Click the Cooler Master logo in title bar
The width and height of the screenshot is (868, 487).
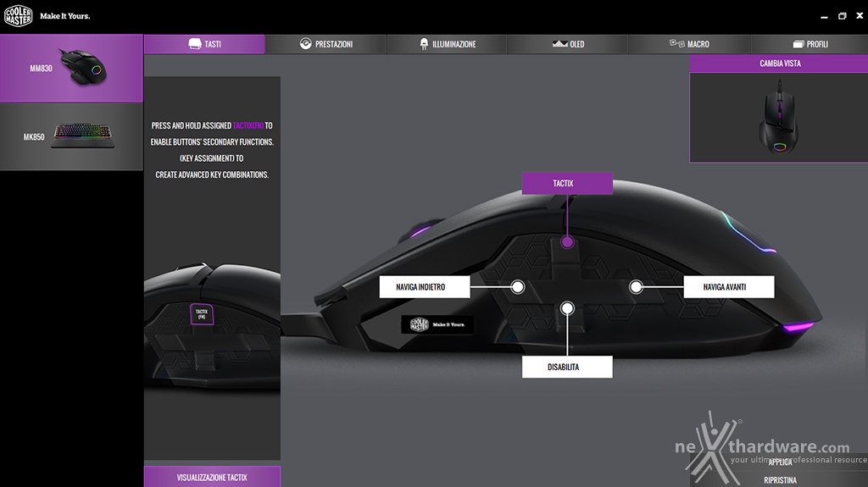point(19,16)
